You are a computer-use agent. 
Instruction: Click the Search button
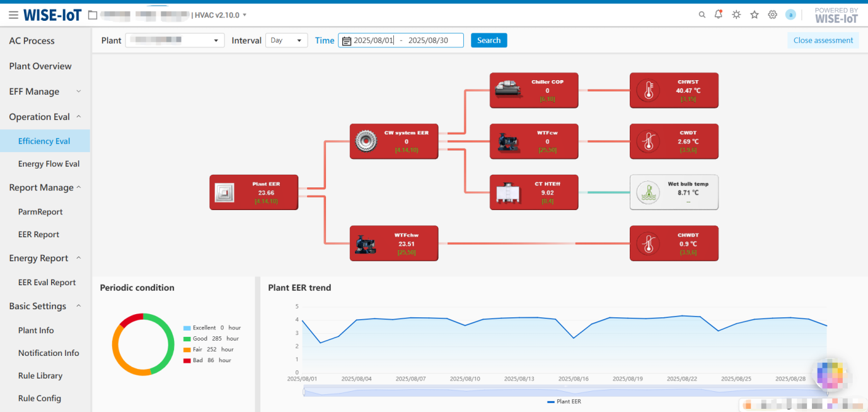coord(489,40)
